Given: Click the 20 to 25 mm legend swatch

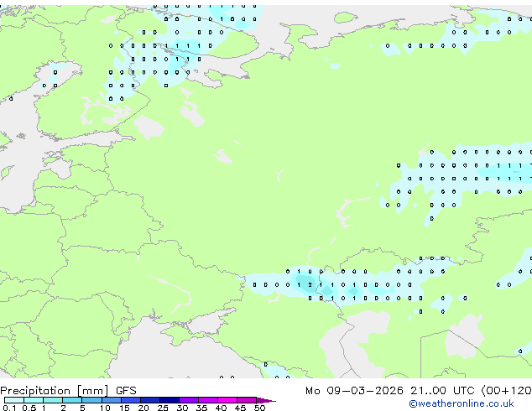Looking at the screenshot, I should (150, 400).
